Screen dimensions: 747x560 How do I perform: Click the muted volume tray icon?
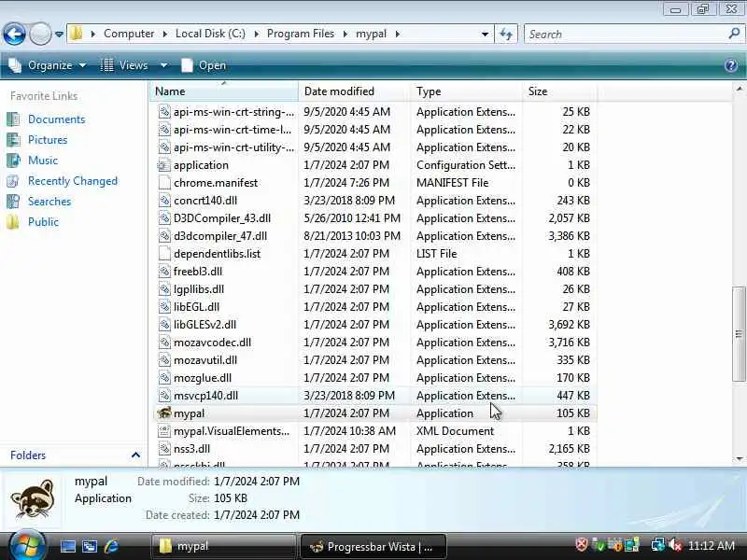pos(674,546)
